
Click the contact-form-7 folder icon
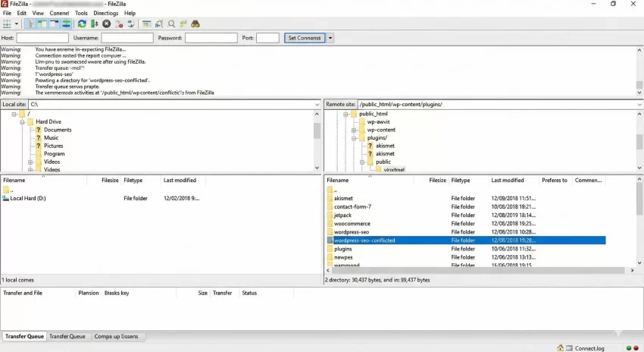[x=330, y=207]
